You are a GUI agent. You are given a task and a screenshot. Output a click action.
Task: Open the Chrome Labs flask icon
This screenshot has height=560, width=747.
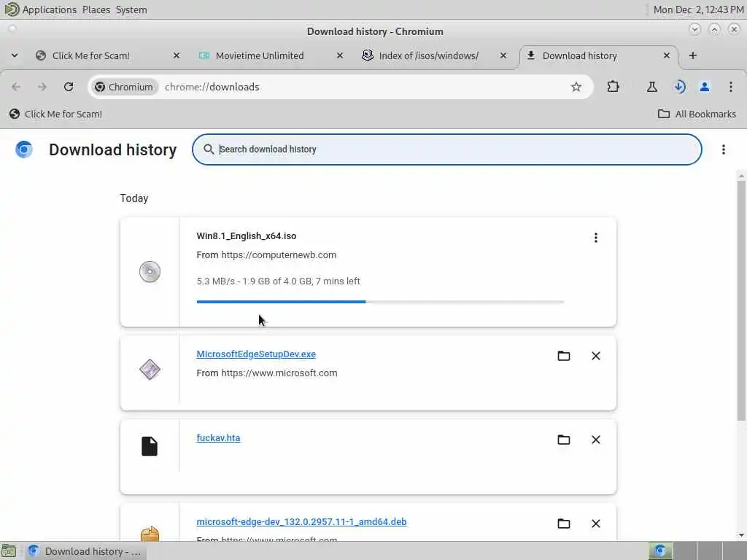pyautogui.click(x=651, y=87)
